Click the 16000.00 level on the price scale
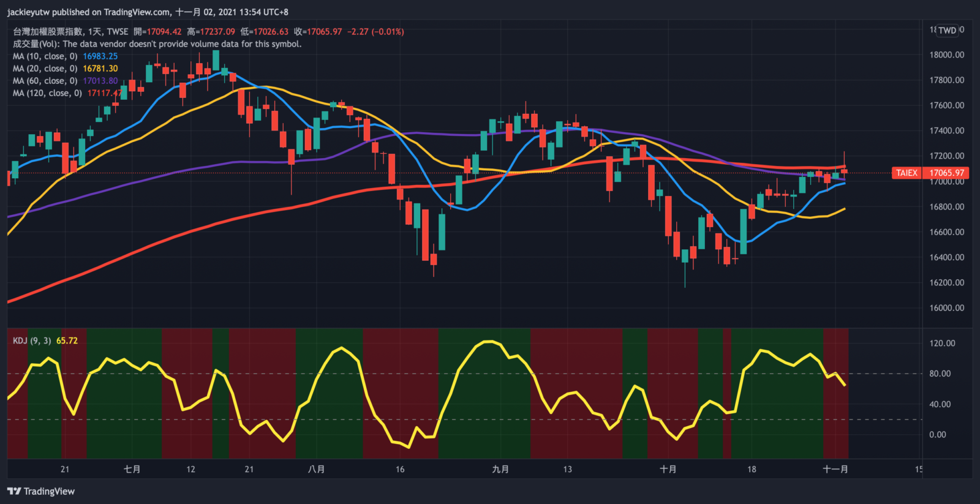 pyautogui.click(x=946, y=308)
